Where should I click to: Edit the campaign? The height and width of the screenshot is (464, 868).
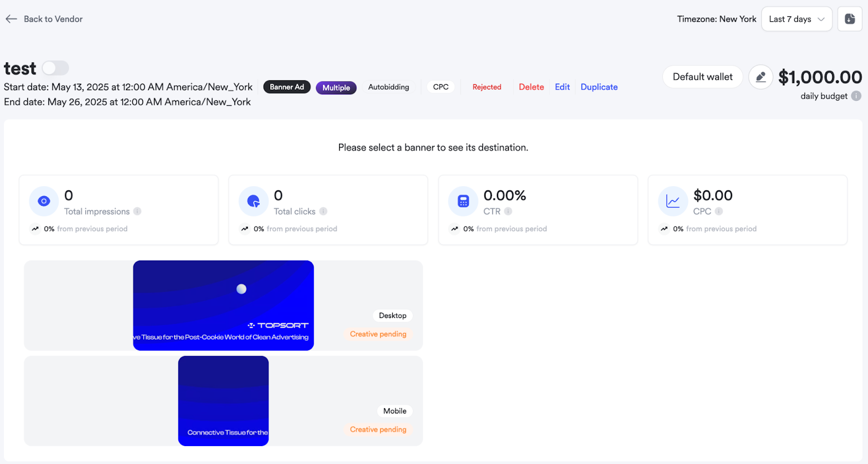pos(562,87)
